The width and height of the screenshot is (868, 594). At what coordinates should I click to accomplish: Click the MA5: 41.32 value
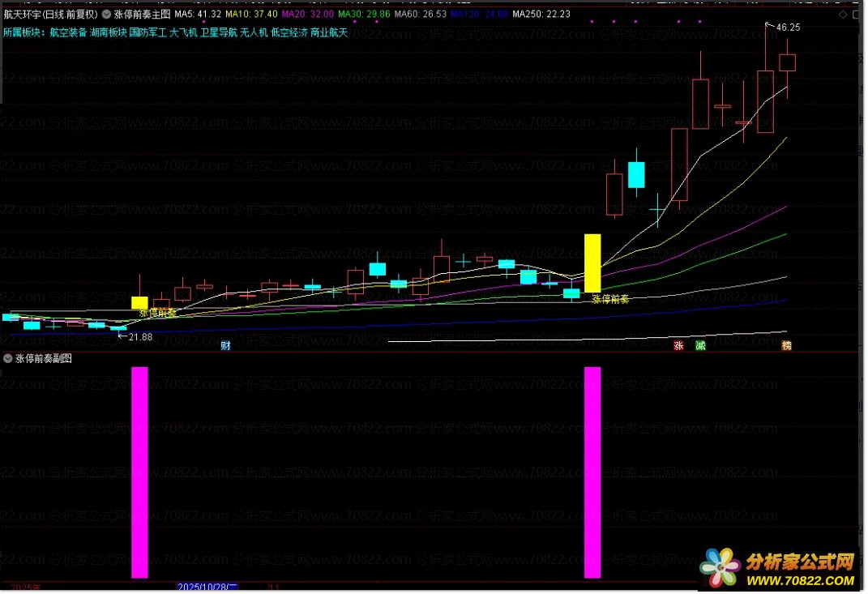point(199,15)
